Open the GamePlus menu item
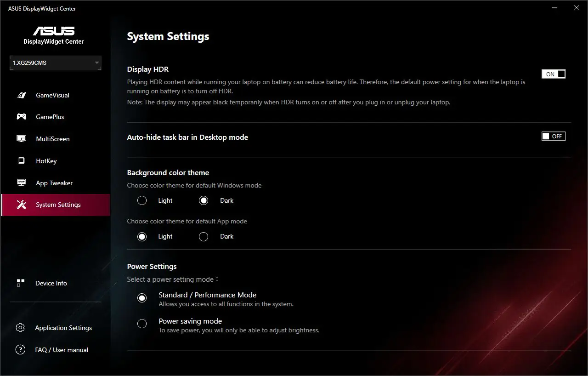Viewport: 588px width, 376px height. coord(49,117)
